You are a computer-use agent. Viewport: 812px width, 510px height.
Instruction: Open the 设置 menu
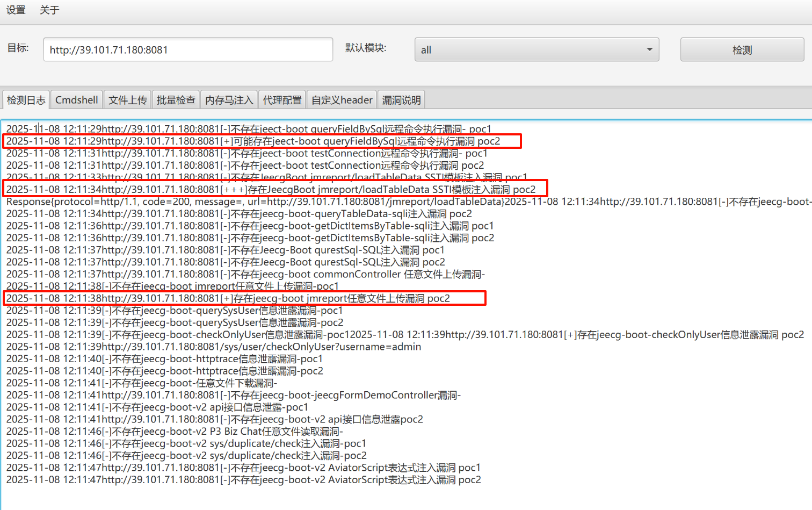tap(16, 10)
